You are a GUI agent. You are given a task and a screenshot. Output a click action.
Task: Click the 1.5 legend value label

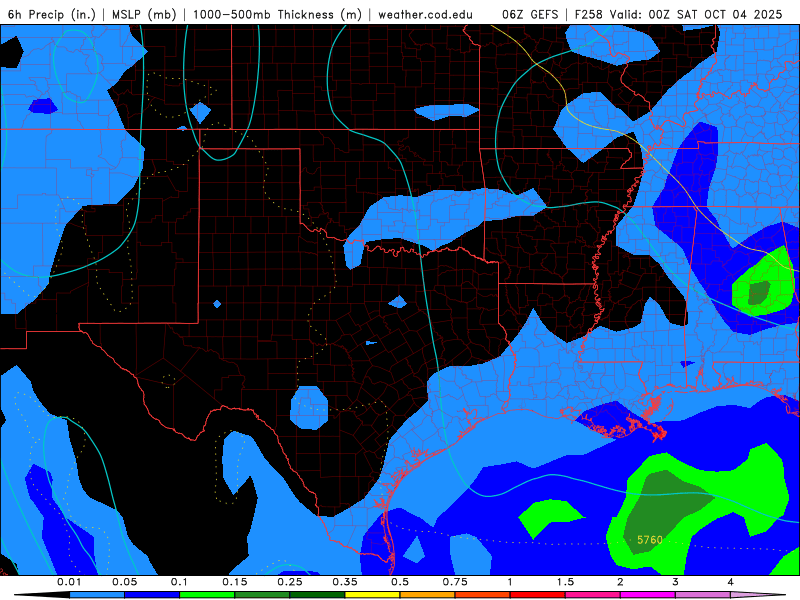(565, 582)
